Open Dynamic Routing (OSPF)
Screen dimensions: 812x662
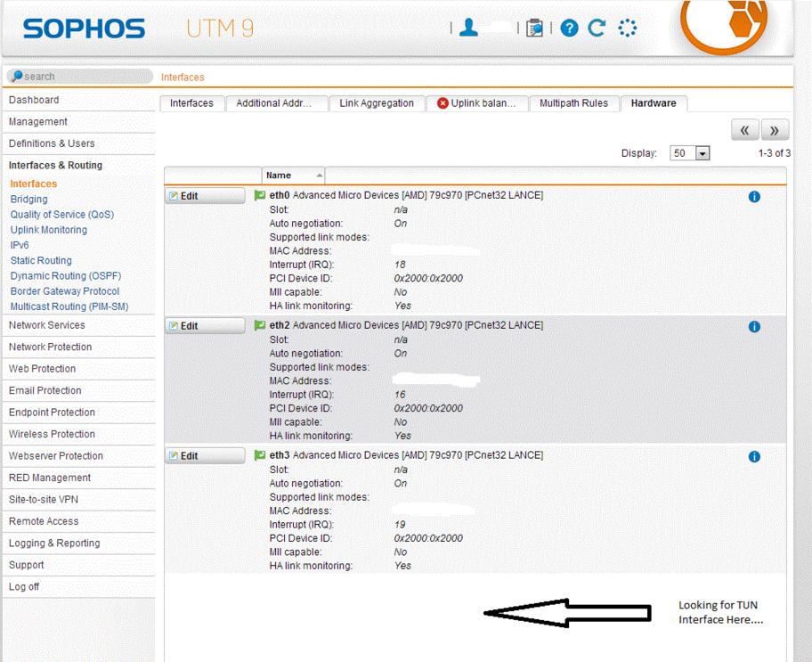tap(66, 276)
